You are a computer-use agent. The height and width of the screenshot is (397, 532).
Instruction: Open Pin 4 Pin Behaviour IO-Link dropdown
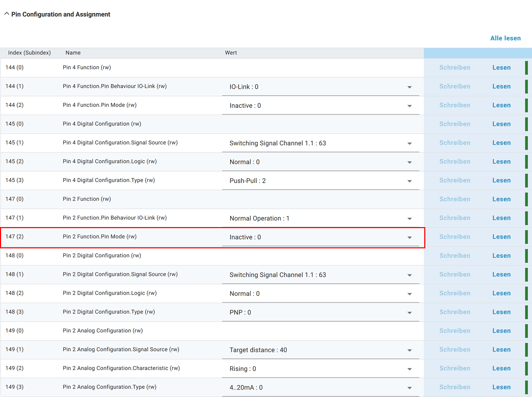(x=320, y=87)
